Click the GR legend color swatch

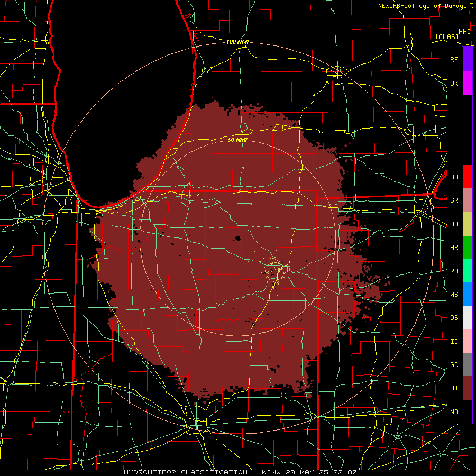[x=467, y=200]
